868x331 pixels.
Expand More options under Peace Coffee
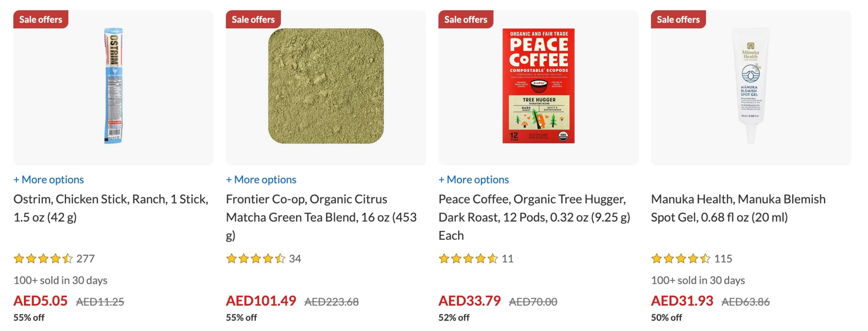pos(474,179)
